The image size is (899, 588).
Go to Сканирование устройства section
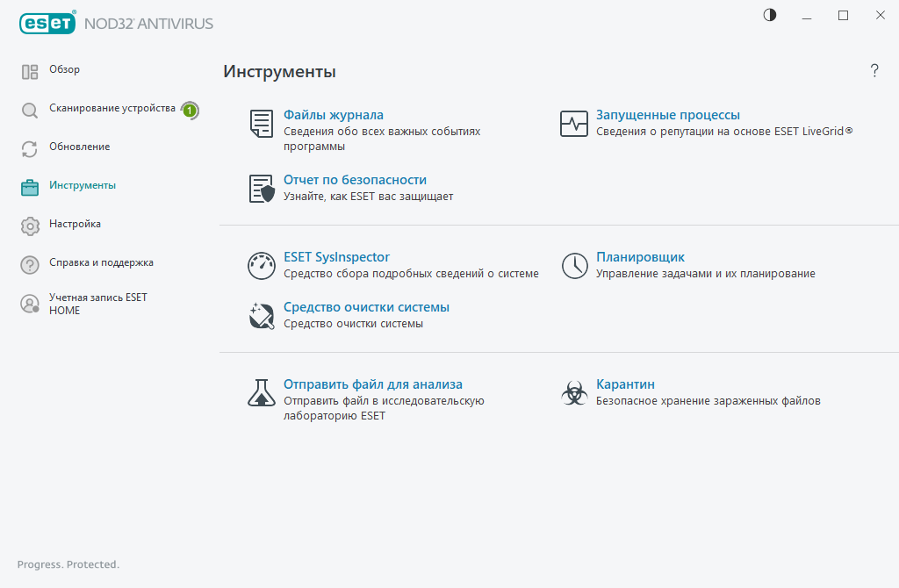(x=112, y=108)
